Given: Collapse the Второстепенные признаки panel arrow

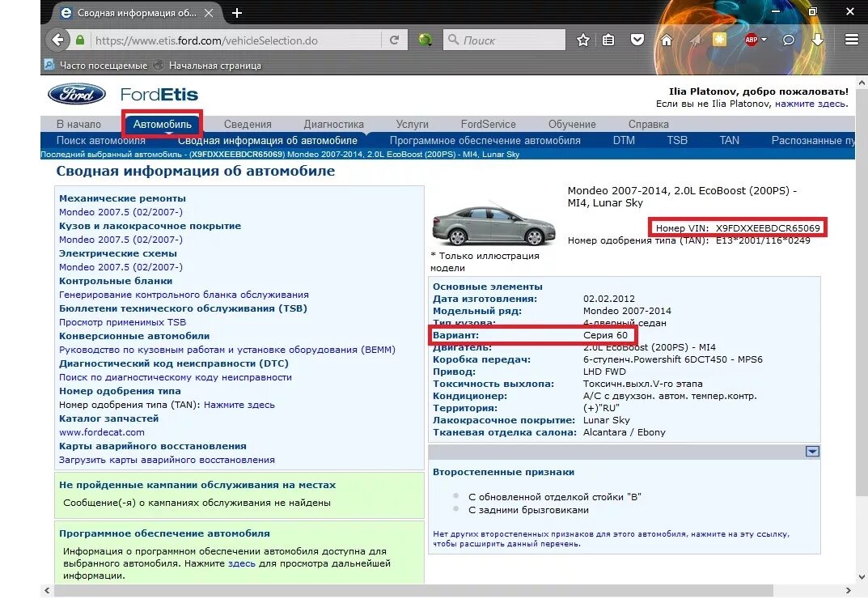Looking at the screenshot, I should [x=812, y=452].
